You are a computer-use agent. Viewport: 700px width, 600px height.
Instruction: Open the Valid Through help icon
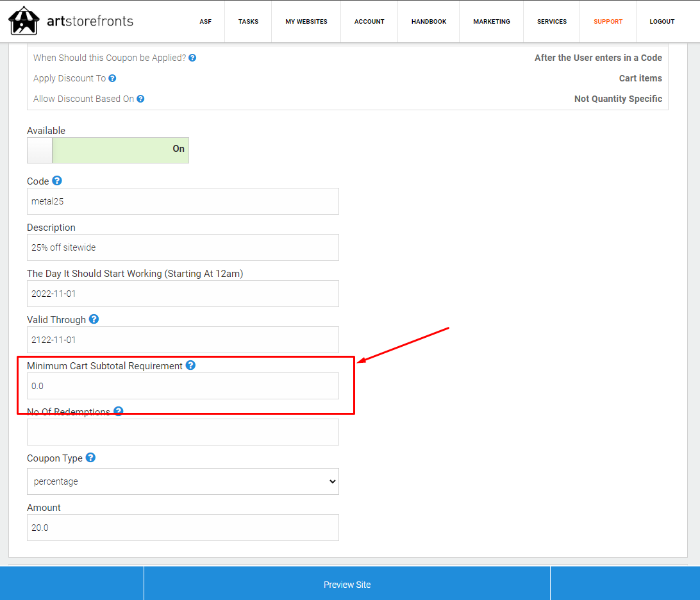(94, 319)
